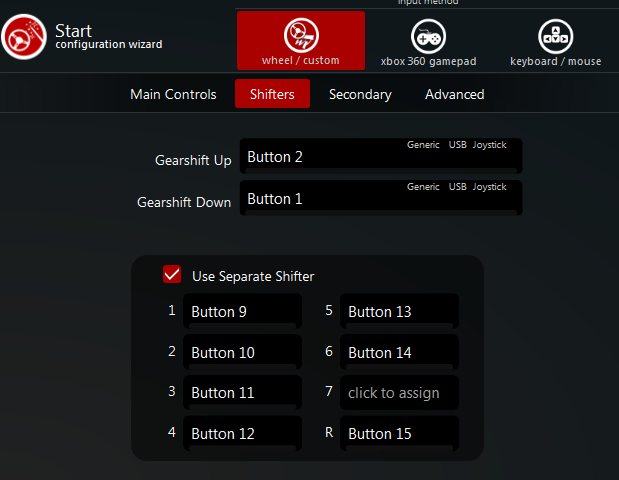The image size is (619, 480).
Task: Uncheck Use Separate Shifter checkbox
Action: [172, 274]
